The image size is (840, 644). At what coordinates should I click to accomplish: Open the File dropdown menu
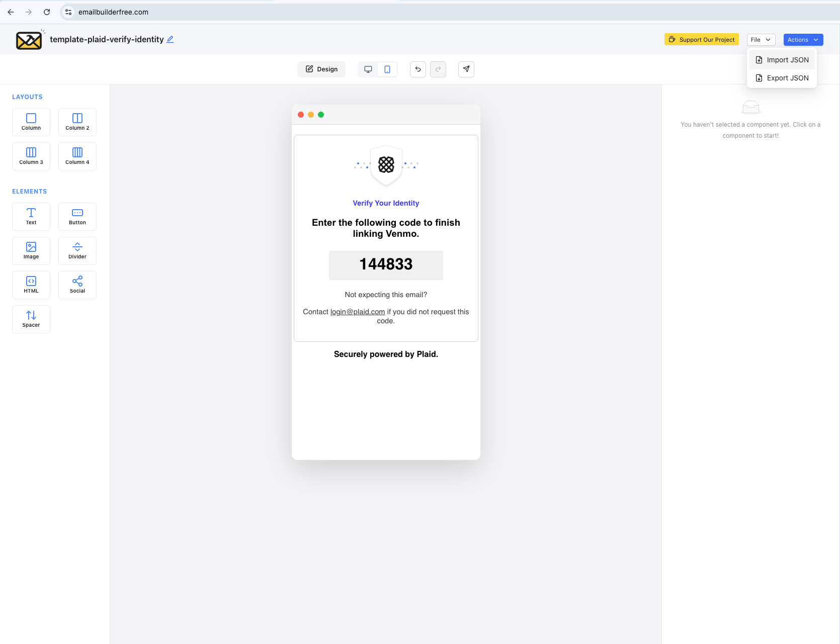tap(761, 39)
